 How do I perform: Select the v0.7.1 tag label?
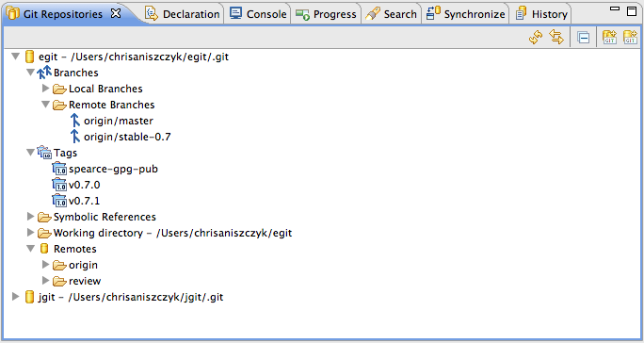[x=84, y=201]
